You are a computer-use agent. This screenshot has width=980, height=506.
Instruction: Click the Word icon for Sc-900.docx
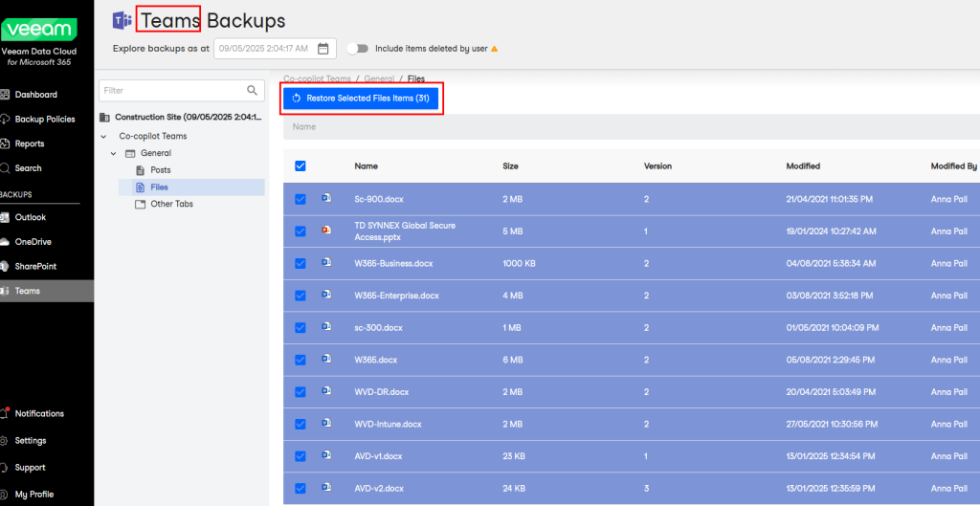click(325, 198)
